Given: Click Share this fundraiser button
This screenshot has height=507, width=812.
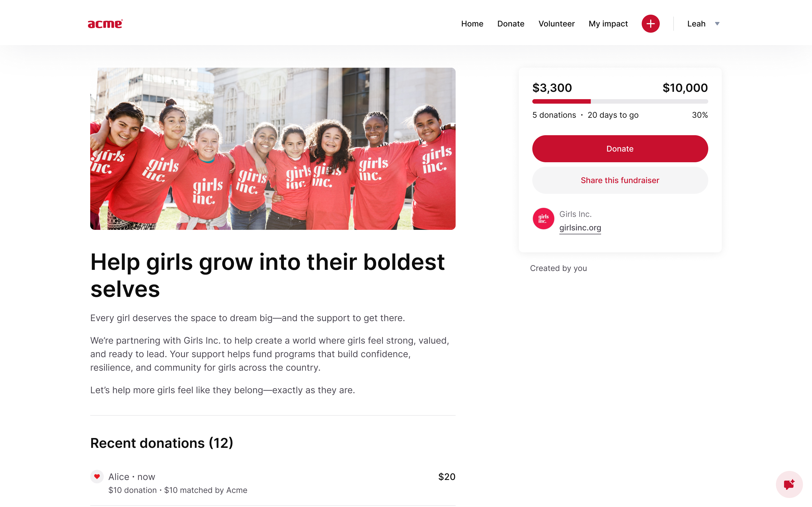Looking at the screenshot, I should 620,180.
